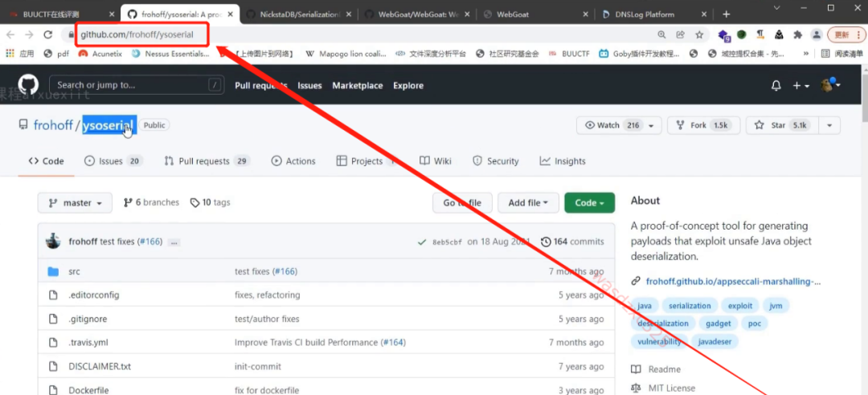This screenshot has width=868, height=395.
Task: Open the notifications bell icon
Action: point(776,86)
